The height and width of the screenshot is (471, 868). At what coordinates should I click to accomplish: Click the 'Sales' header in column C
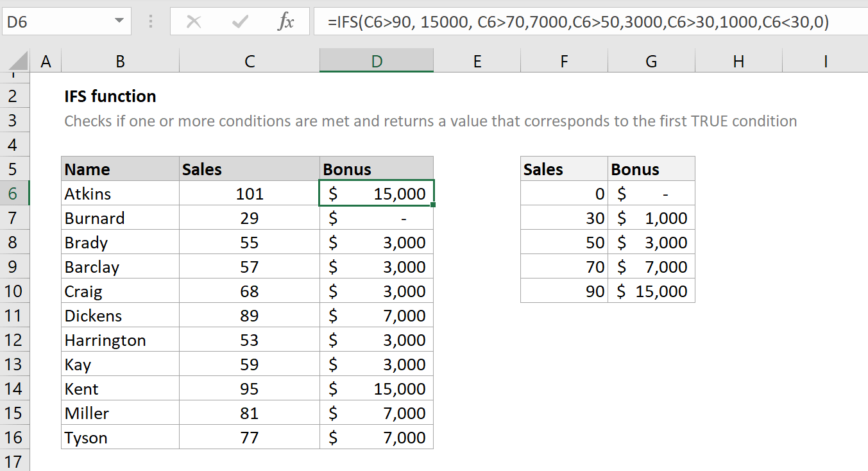point(250,169)
